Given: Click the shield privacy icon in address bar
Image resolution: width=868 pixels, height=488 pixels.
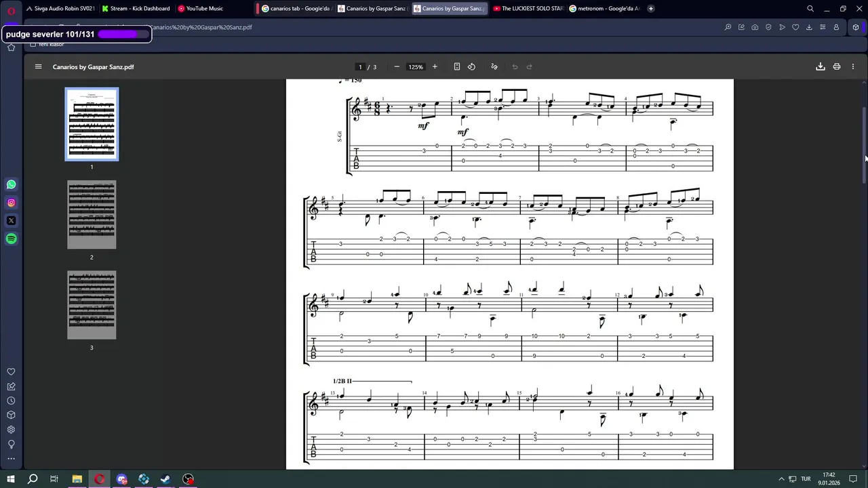Looking at the screenshot, I should click(768, 27).
